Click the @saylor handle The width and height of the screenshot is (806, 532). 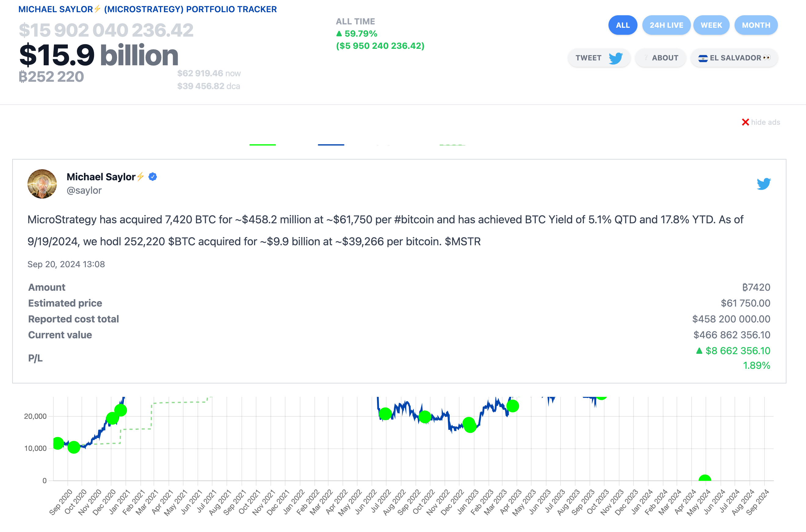[84, 190]
